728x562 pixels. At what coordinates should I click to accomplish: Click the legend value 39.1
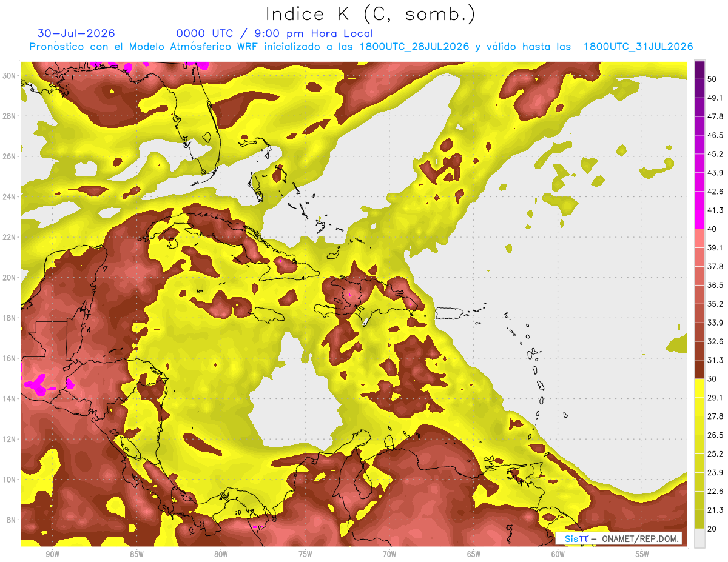coord(715,247)
